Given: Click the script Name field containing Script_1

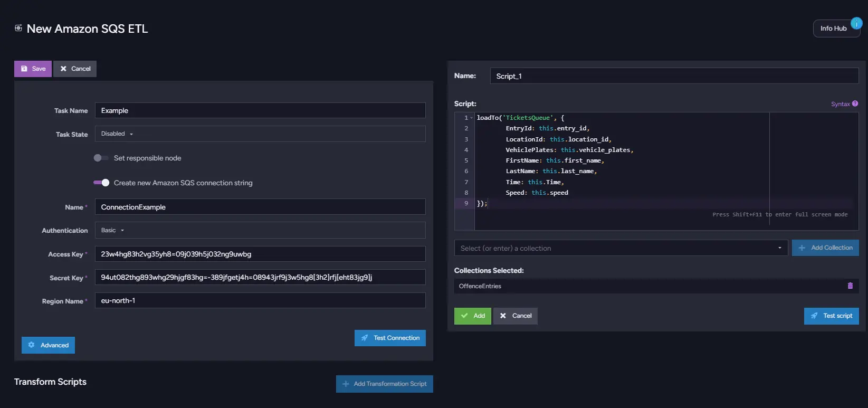Looking at the screenshot, I should pos(674,76).
